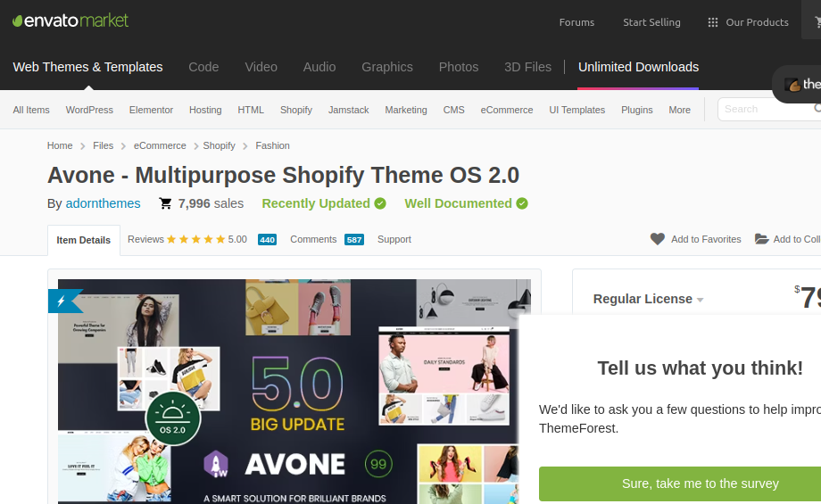821x504 pixels.
Task: Click the Fashion breadcrumb link
Action: tap(272, 145)
